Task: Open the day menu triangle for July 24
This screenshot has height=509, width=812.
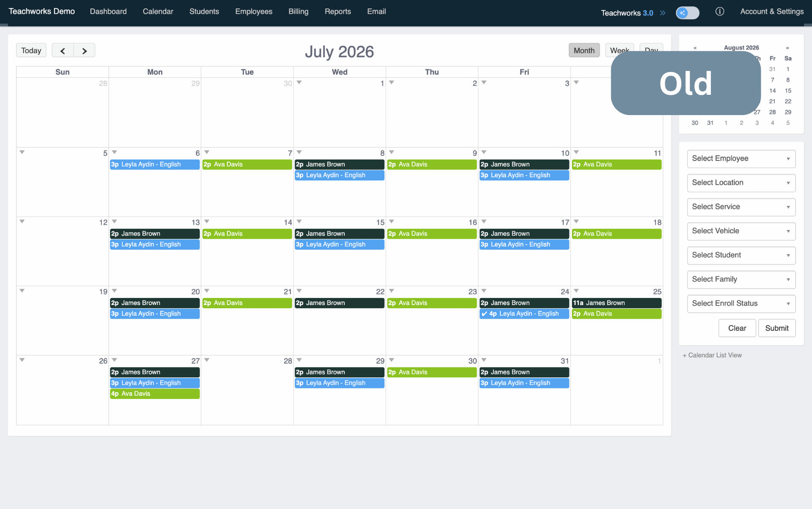Action: [x=484, y=291]
